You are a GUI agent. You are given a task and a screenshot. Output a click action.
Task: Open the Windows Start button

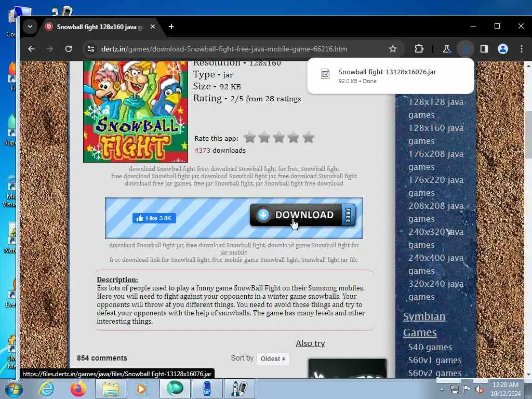(14, 389)
